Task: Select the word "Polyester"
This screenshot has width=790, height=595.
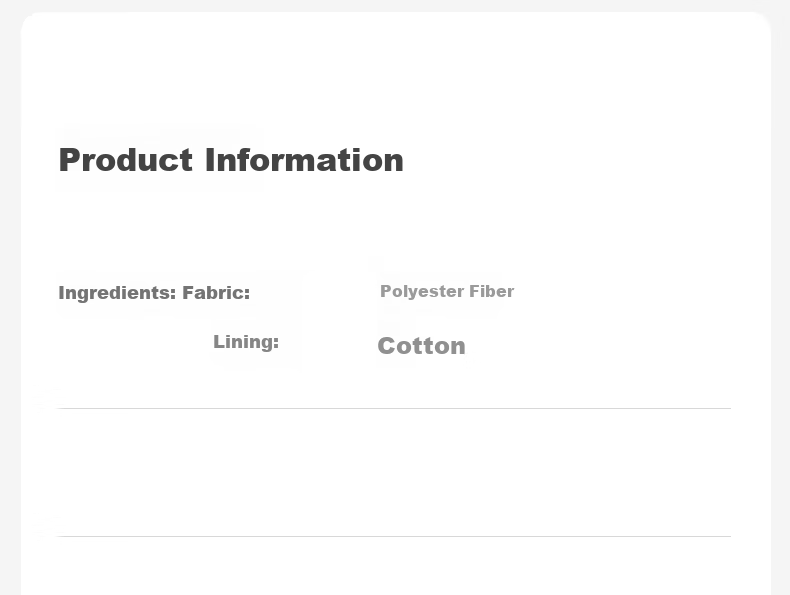Action: pyautogui.click(x=422, y=292)
